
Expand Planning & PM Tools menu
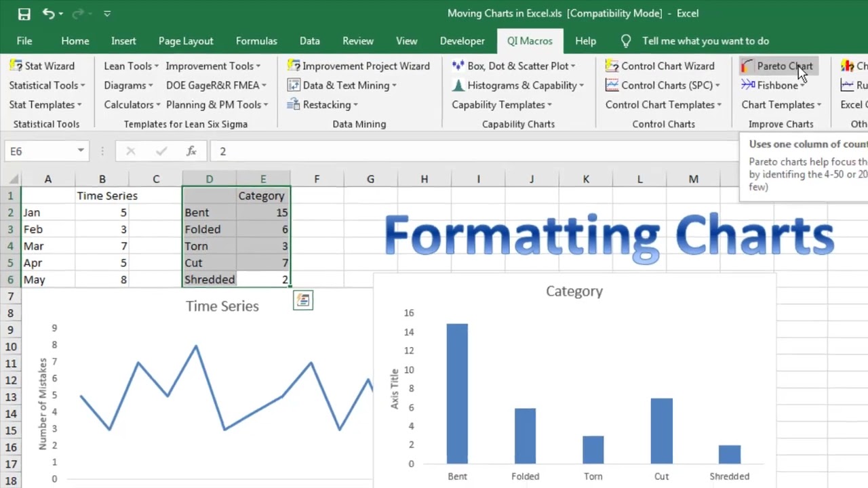[x=217, y=104]
